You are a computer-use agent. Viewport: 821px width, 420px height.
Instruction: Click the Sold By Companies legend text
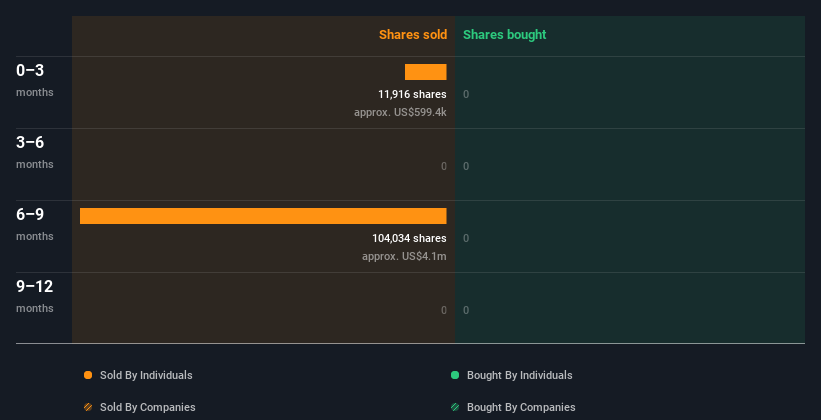148,407
